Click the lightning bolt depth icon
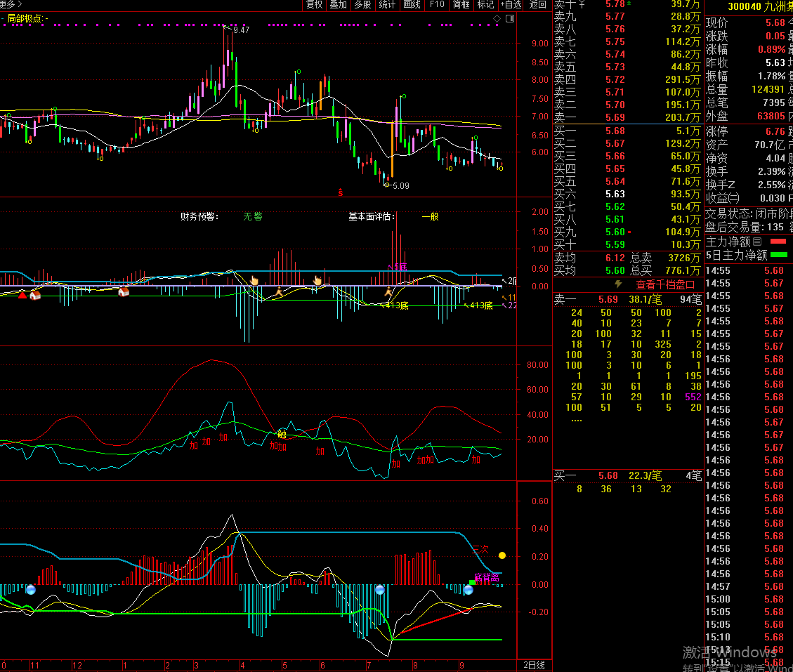This screenshot has width=793, height=672. tap(618, 284)
